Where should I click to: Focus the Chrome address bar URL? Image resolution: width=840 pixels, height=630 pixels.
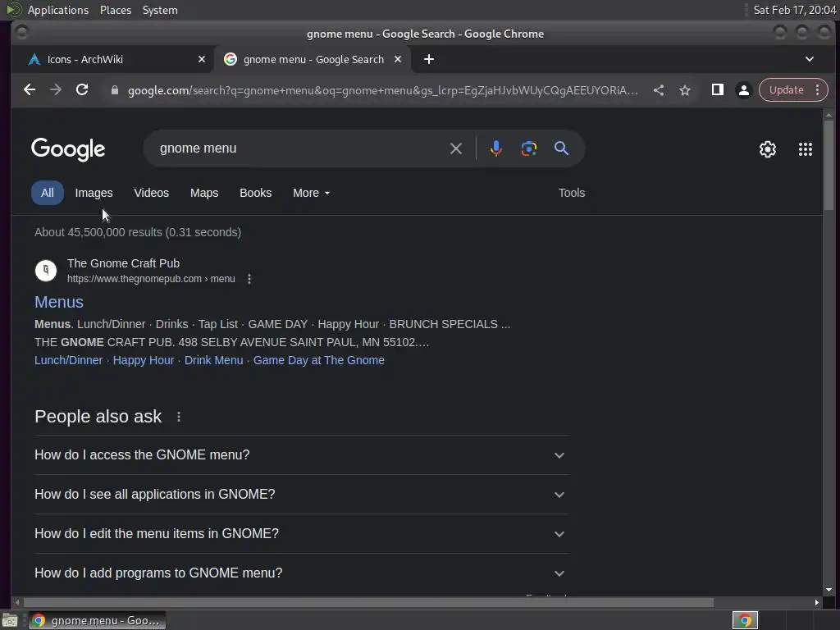382,90
